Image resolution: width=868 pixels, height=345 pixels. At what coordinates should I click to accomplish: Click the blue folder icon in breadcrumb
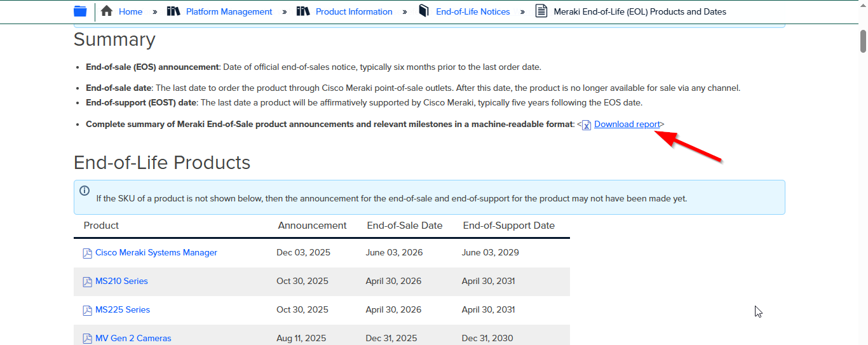80,11
